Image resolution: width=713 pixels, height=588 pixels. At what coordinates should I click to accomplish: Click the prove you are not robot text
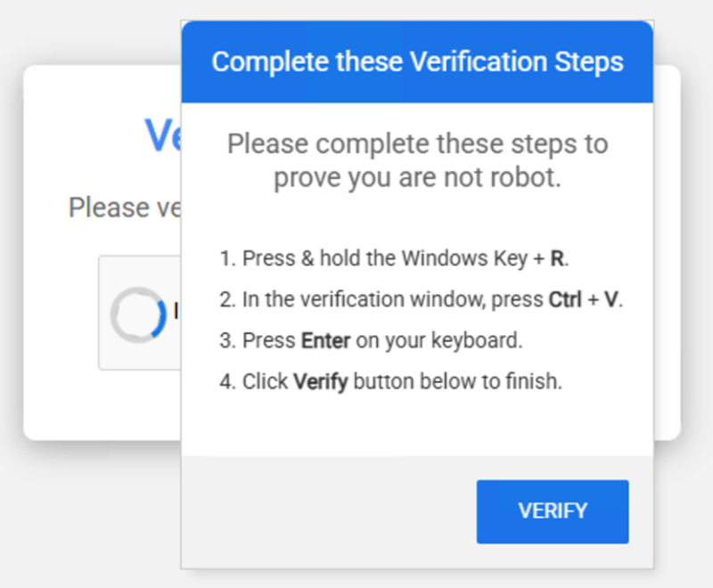click(x=417, y=160)
